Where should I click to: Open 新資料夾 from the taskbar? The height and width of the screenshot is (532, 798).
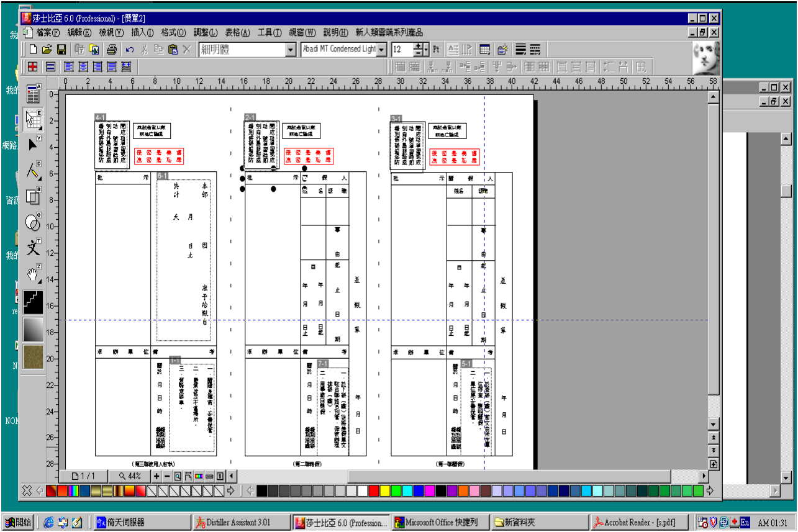point(539,523)
